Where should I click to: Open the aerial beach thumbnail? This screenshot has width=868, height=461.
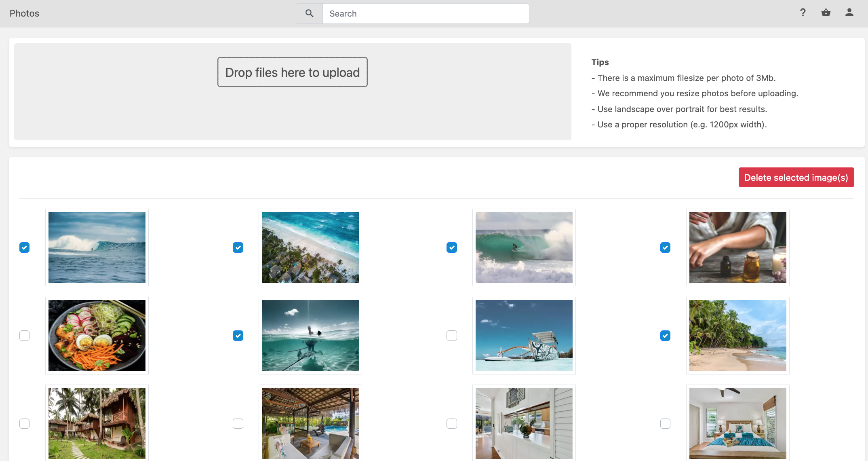pos(310,247)
